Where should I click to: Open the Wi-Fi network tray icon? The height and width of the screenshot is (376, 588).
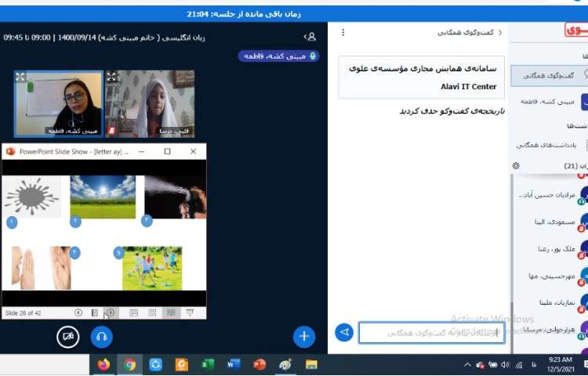click(519, 365)
